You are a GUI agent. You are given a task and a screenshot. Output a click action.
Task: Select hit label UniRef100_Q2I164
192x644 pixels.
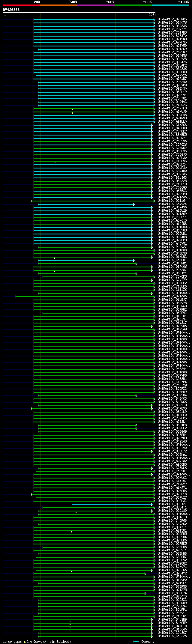point(172,201)
